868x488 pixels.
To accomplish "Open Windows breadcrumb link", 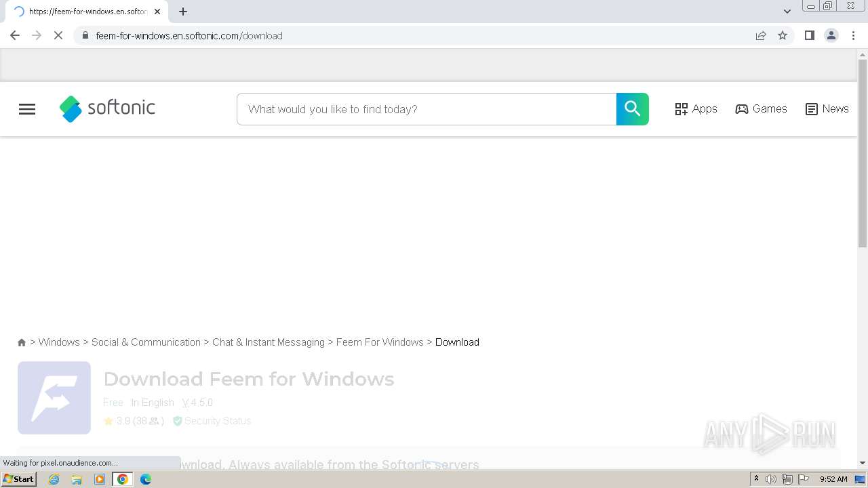I will (x=59, y=342).
